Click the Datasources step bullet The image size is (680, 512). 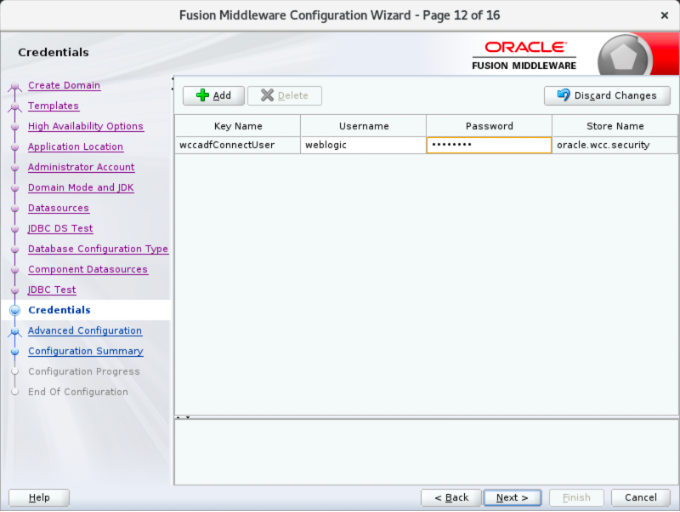coord(15,208)
